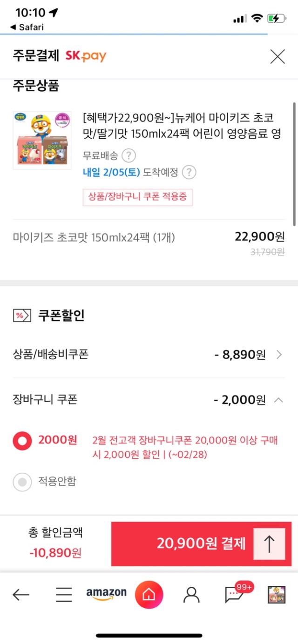Screen dimensions: 298x644
Task: Open the 상품/배송비쿠폰 chevron row
Action: [279, 355]
